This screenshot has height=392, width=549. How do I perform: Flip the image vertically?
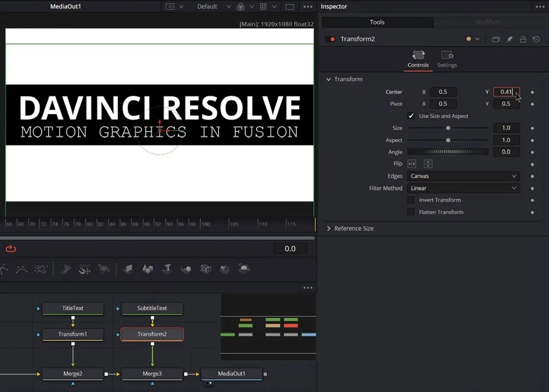(428, 163)
